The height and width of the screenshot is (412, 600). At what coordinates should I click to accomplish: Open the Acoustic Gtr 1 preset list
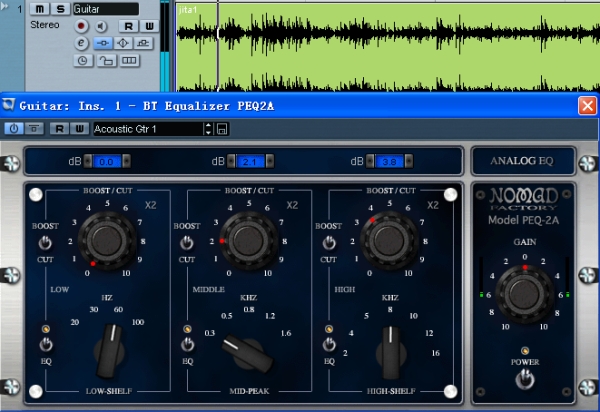148,129
